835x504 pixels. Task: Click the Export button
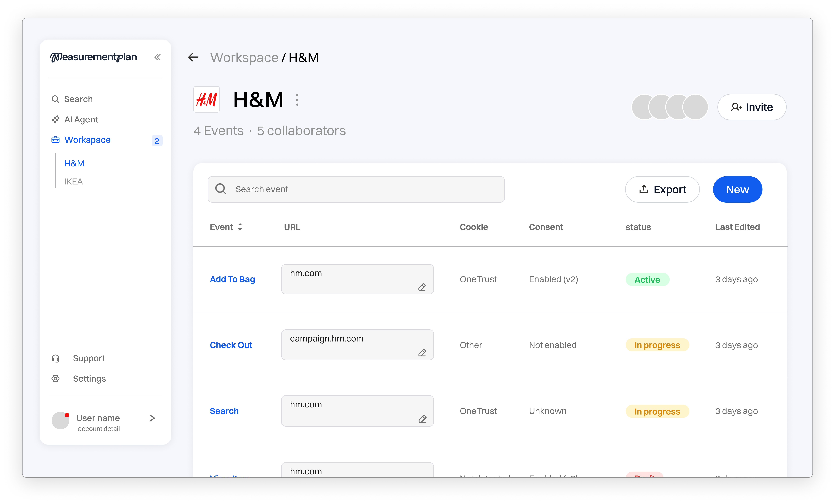click(x=662, y=189)
